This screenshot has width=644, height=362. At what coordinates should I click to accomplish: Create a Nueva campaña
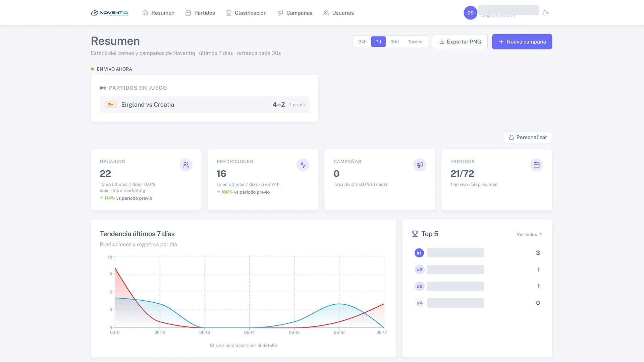(x=522, y=42)
